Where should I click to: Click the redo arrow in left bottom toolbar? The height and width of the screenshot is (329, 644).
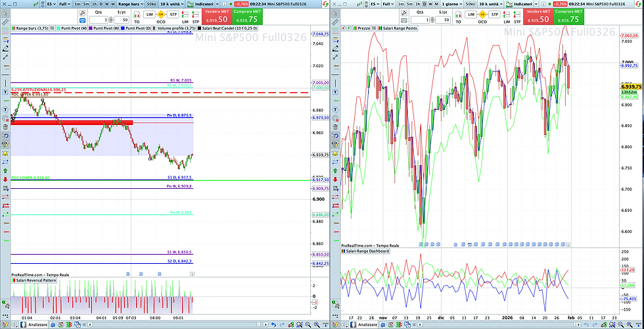(x=282, y=325)
